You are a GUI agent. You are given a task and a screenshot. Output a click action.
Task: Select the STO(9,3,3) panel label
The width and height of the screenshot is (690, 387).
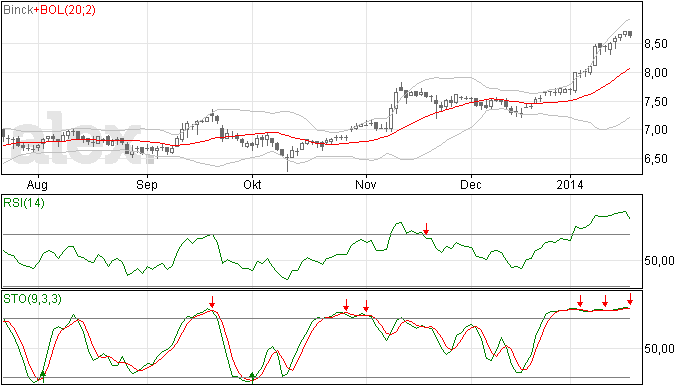click(x=32, y=299)
